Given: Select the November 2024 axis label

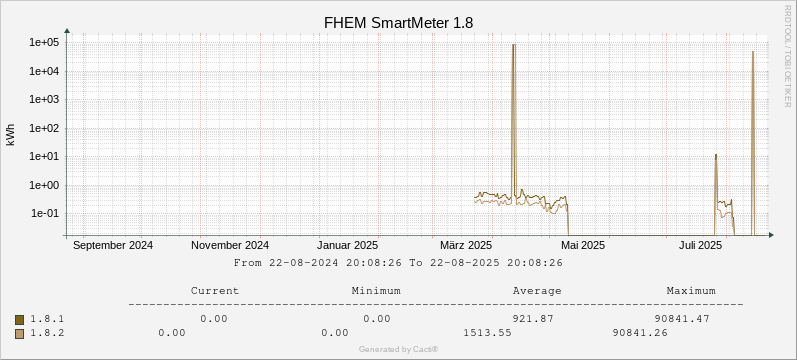Looking at the screenshot, I should pos(230,245).
